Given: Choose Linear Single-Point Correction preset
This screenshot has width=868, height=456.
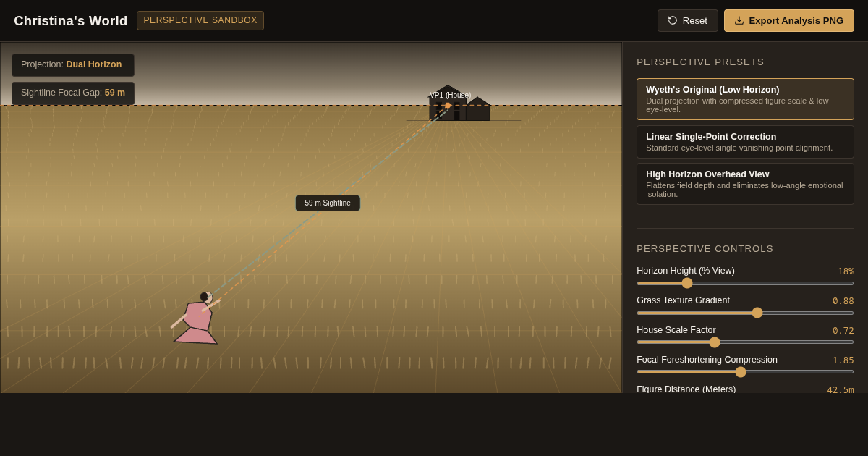Looking at the screenshot, I should (745, 142).
